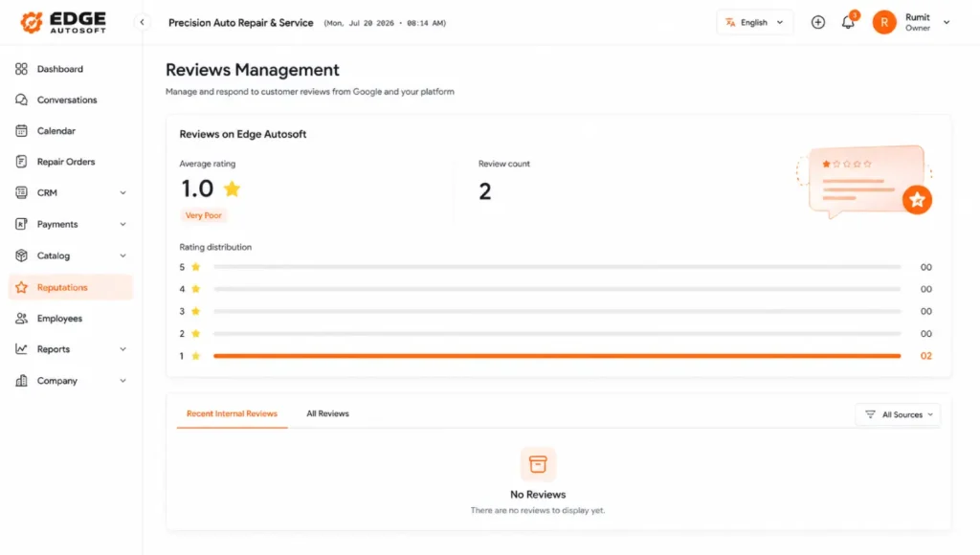Screen dimensions: 980x555
Task: Open the Repair Orders document icon
Action: pos(21,162)
